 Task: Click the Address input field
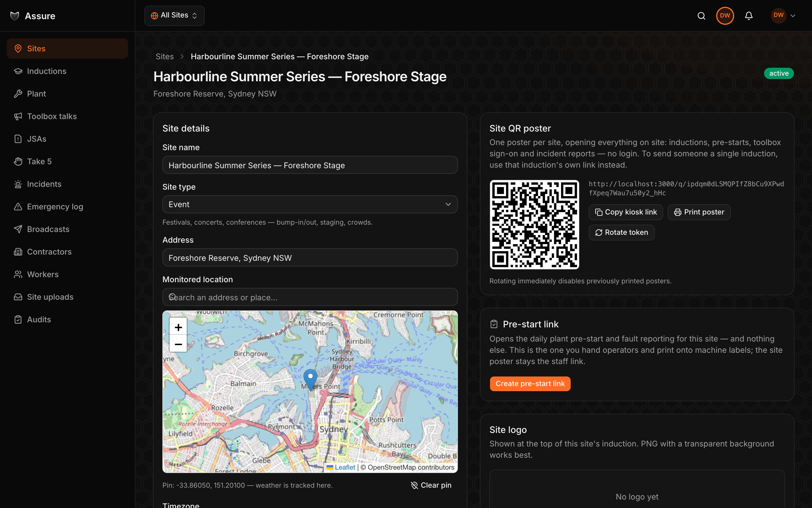click(x=310, y=258)
